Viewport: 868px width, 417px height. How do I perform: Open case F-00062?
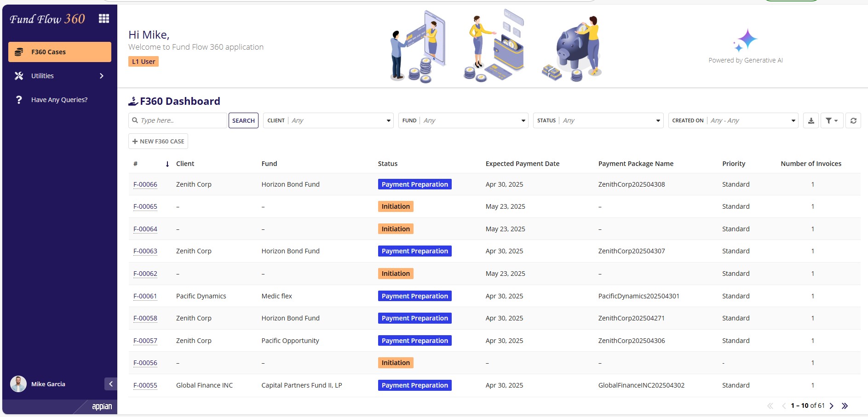click(x=145, y=274)
